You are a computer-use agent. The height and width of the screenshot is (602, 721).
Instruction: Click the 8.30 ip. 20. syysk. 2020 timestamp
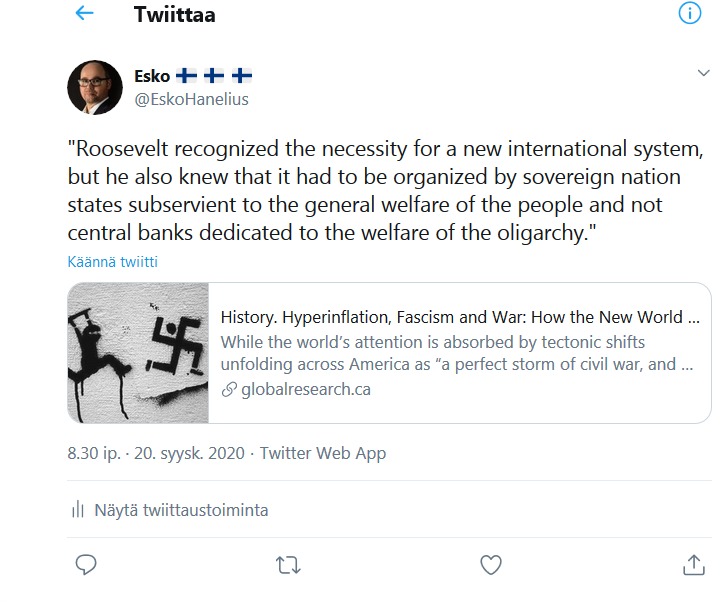[157, 453]
